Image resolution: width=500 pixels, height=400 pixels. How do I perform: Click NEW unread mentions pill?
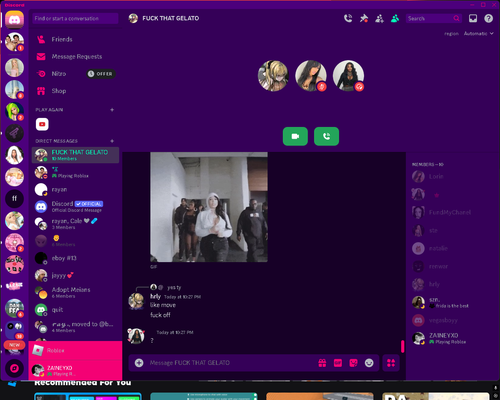point(14,345)
